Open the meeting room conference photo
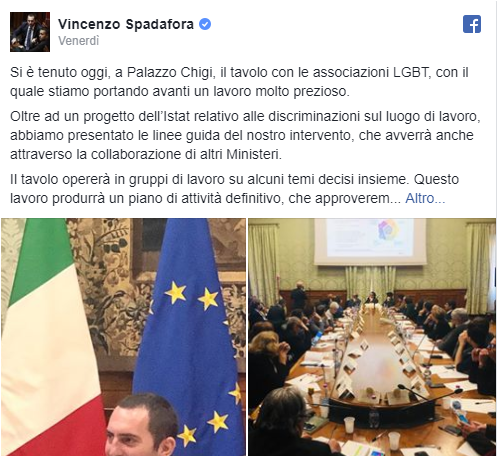The width and height of the screenshot is (499, 457). click(x=372, y=337)
